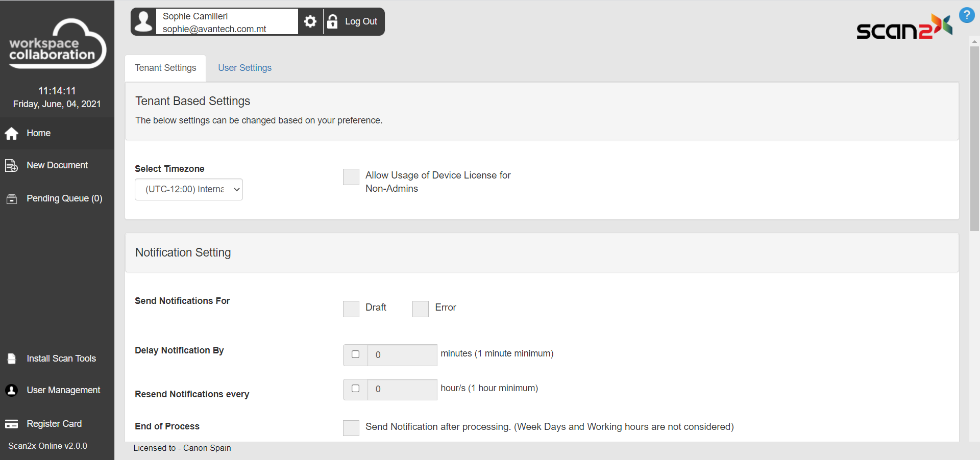Toggle the Resend Notifications every checkbox
Screen dimensions: 980x460
pyautogui.click(x=356, y=389)
